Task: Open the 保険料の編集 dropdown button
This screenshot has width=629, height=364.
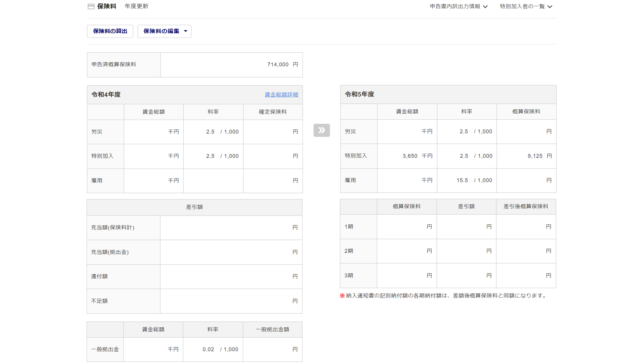Action: pos(164,31)
